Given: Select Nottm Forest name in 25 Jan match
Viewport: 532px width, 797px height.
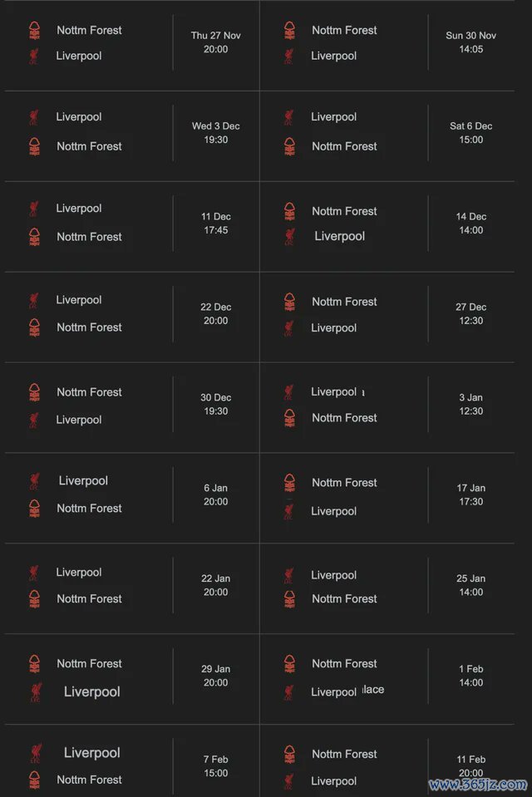Looking at the screenshot, I should point(344,598).
